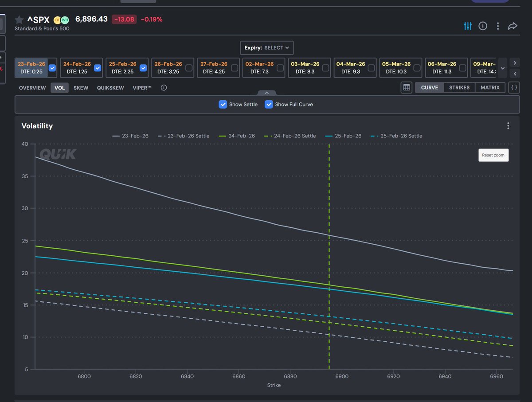
Task: Toggle the Show Settle checkbox
Action: click(x=223, y=105)
